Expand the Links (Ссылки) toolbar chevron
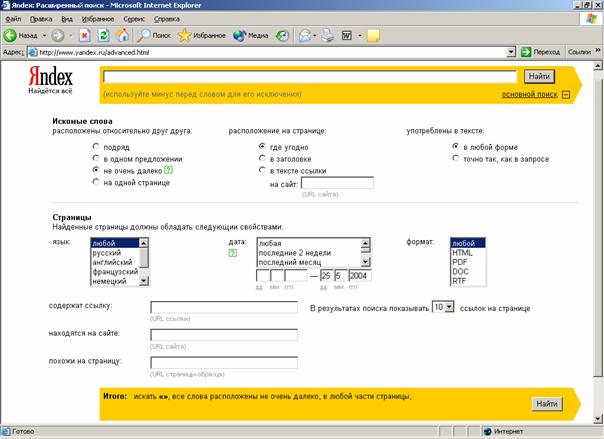Image resolution: width=604 pixels, height=439 pixels. (x=598, y=50)
